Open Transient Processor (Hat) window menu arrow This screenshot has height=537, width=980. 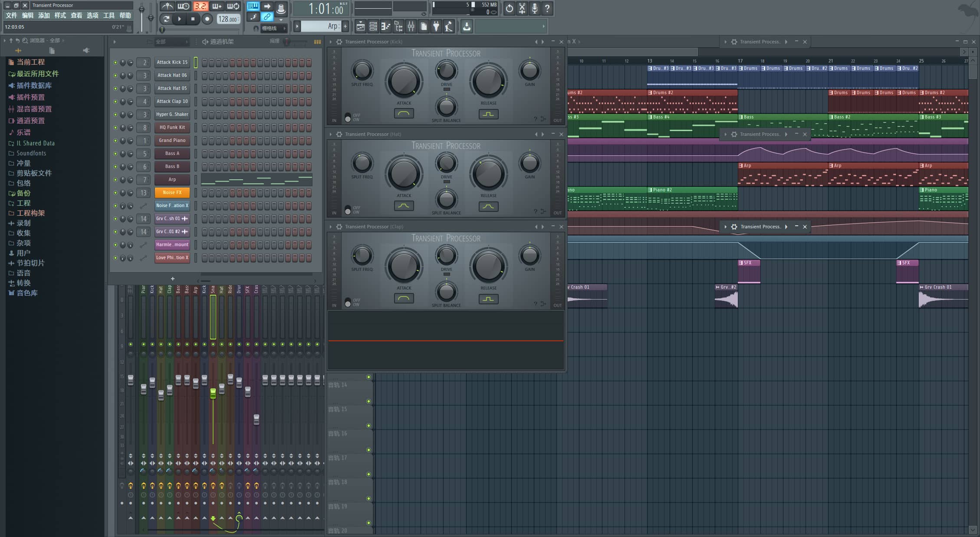click(x=331, y=134)
